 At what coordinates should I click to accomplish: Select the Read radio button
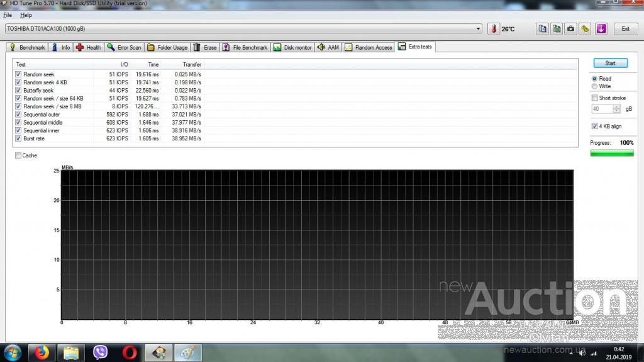pos(594,79)
